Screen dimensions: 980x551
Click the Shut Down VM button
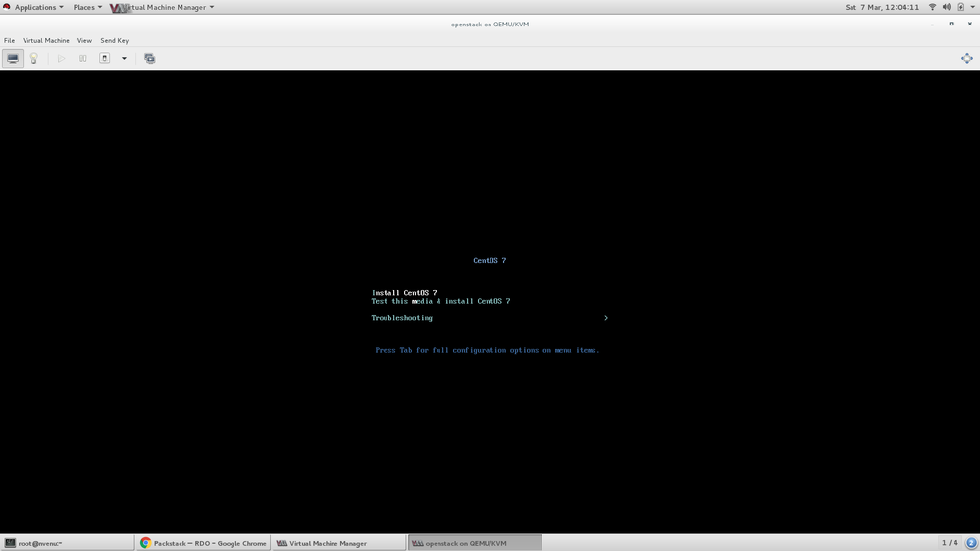click(x=105, y=59)
